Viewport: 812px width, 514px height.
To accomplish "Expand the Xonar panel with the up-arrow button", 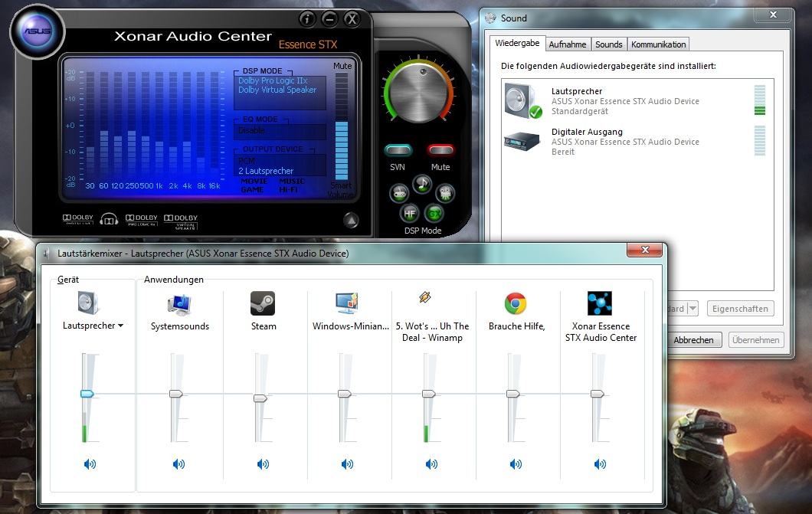I will point(351,221).
